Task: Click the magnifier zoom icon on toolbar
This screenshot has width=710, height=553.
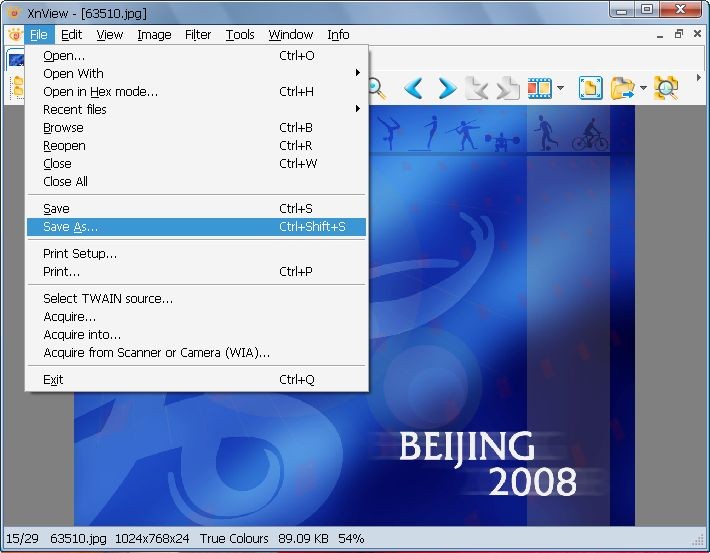Action: [x=377, y=88]
